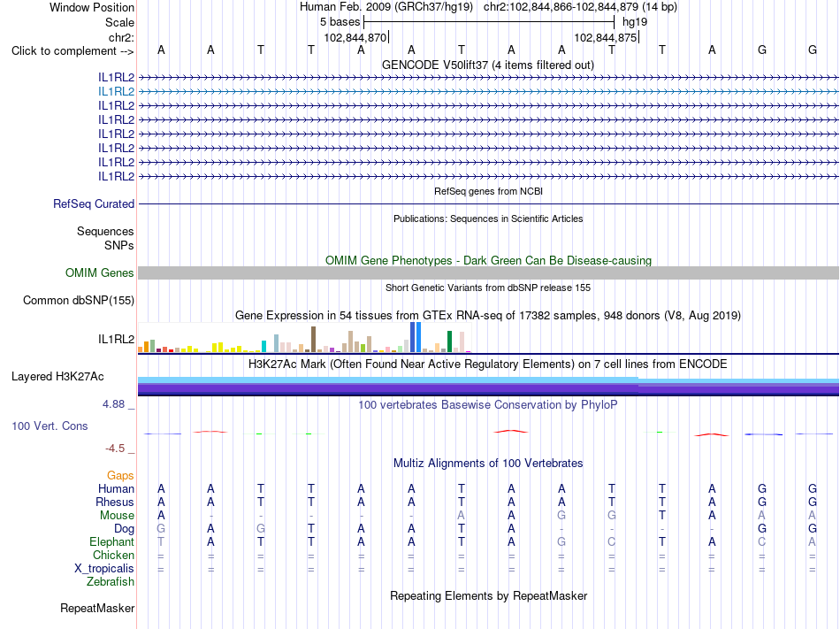Viewport: 840px width, 629px height.
Task: Click the dark green bar in GTEx chart
Action: (449, 341)
